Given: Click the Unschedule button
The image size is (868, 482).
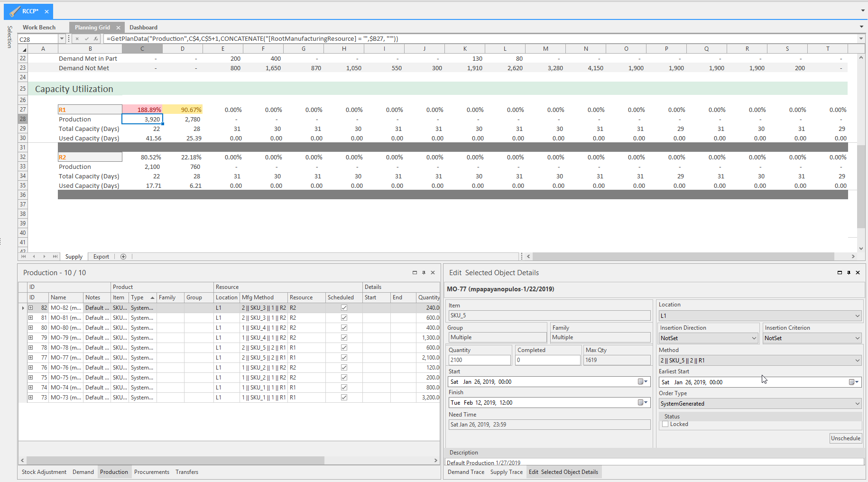Looking at the screenshot, I should click(846, 438).
